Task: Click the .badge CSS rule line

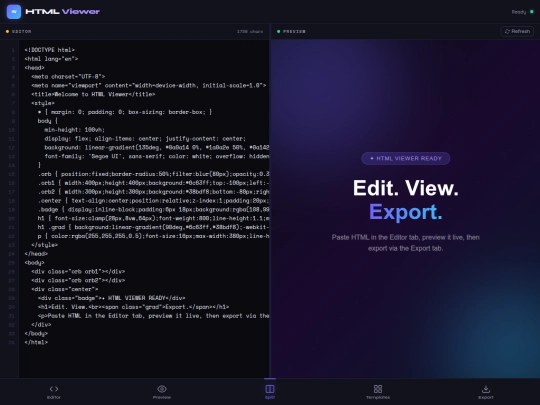Action: click(153, 209)
